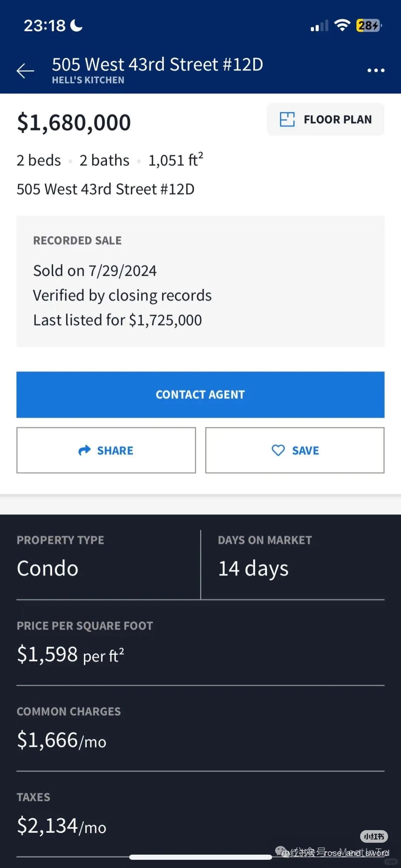Tap the Wi-Fi status icon
The image size is (401, 868).
[342, 25]
